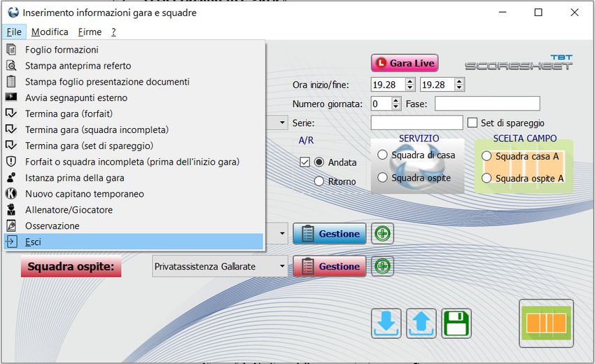
Task: Click the blue download arrow icon
Action: [386, 323]
